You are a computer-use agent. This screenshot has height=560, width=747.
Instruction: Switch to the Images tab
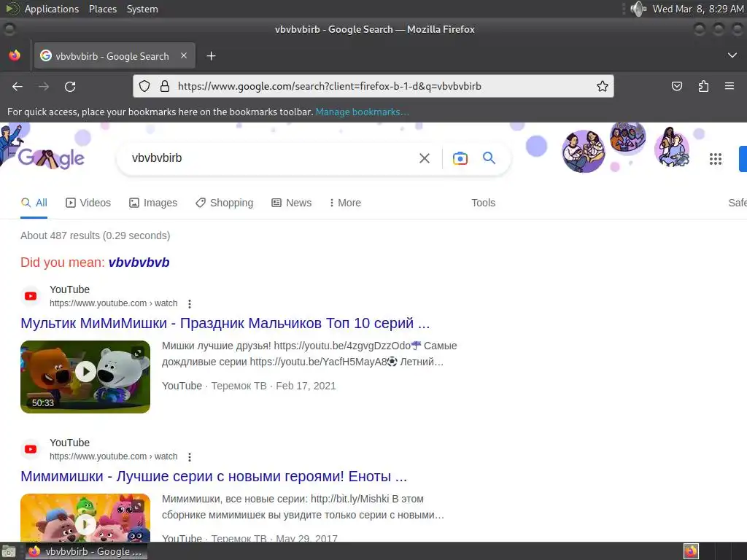coord(153,203)
